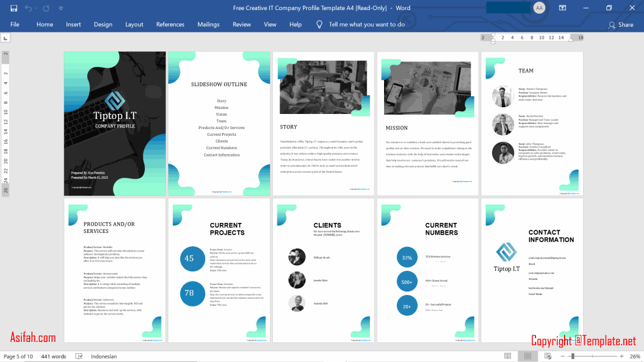
Task: Open the Layout tab
Action: (x=134, y=25)
